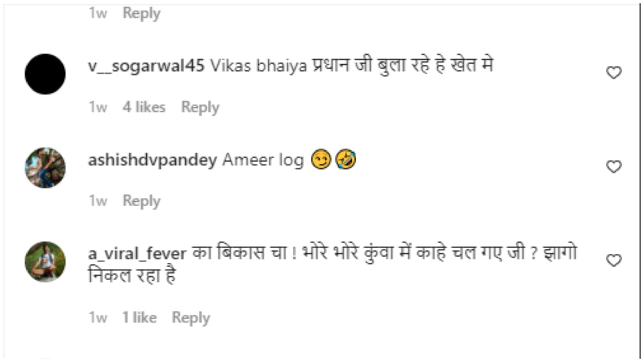Click the Ameer log comment text
Viewport: 644px width, 362px height.
click(263, 160)
